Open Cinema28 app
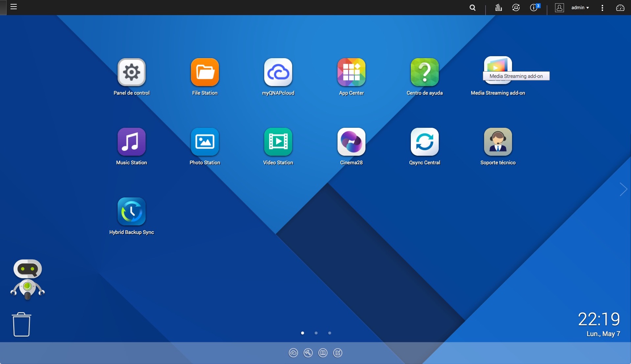Image resolution: width=631 pixels, height=364 pixels. 351,142
